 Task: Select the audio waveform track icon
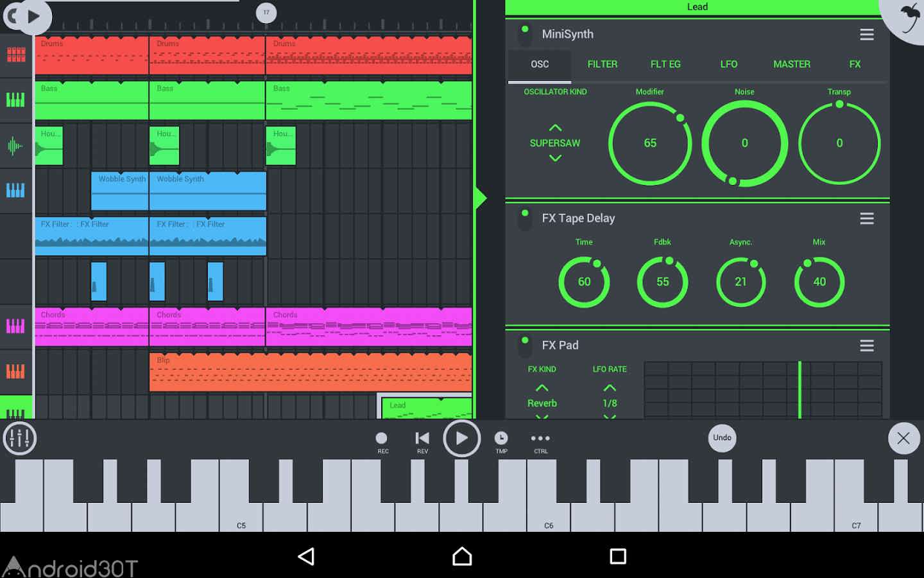16,146
